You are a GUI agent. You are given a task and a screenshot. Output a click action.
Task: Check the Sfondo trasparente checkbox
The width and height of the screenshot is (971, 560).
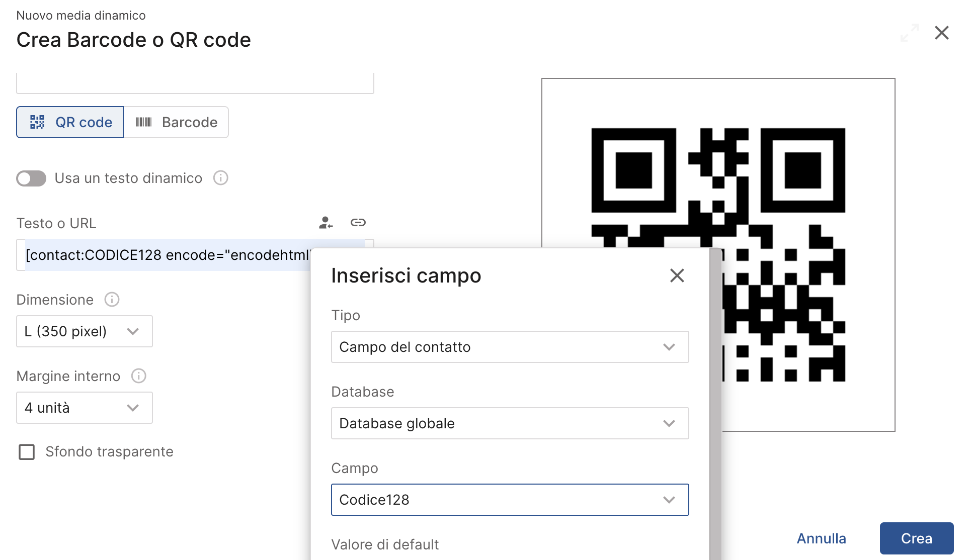click(x=27, y=452)
